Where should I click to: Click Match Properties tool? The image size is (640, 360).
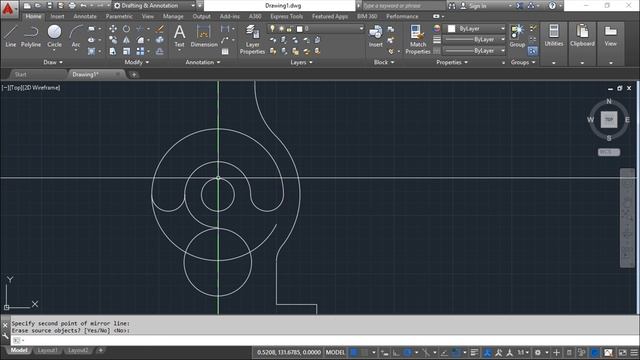click(418, 39)
